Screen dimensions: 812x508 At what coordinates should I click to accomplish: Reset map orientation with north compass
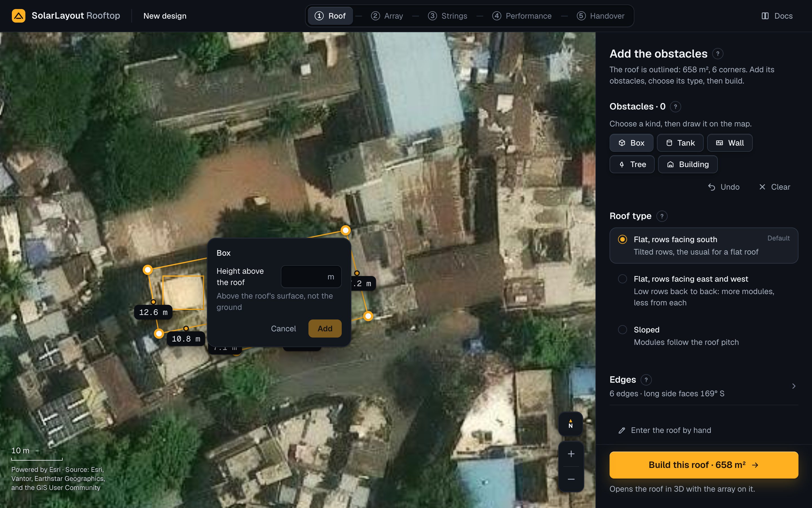pyautogui.click(x=570, y=424)
